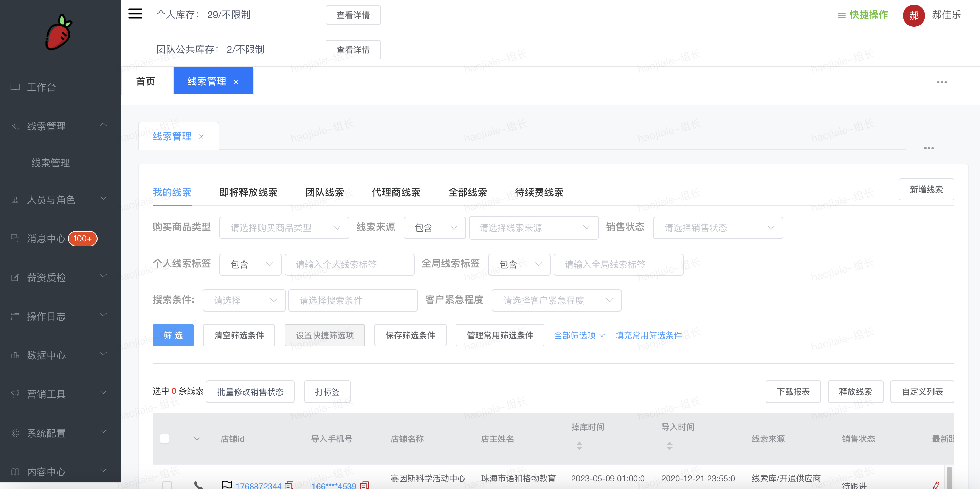The width and height of the screenshot is (980, 489).
Task: Click the strawberry logo
Action: [x=59, y=32]
